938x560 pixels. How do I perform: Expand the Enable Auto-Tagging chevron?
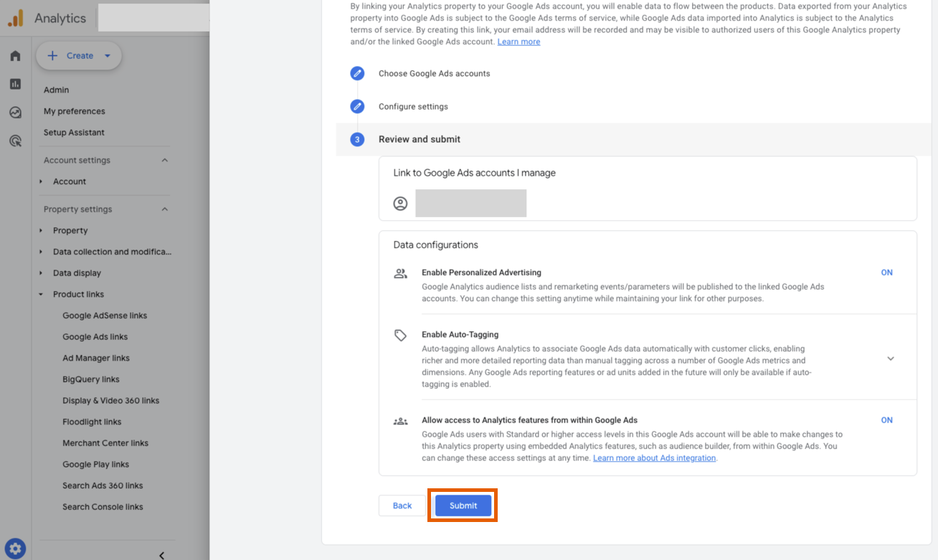891,359
